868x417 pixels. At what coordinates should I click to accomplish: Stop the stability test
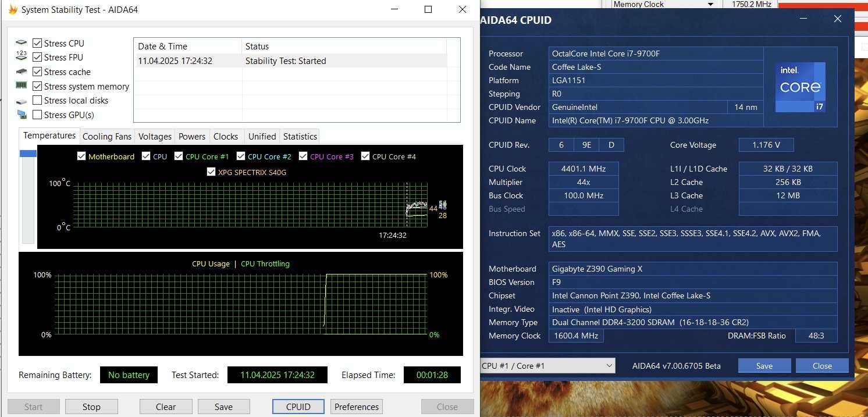pos(91,407)
